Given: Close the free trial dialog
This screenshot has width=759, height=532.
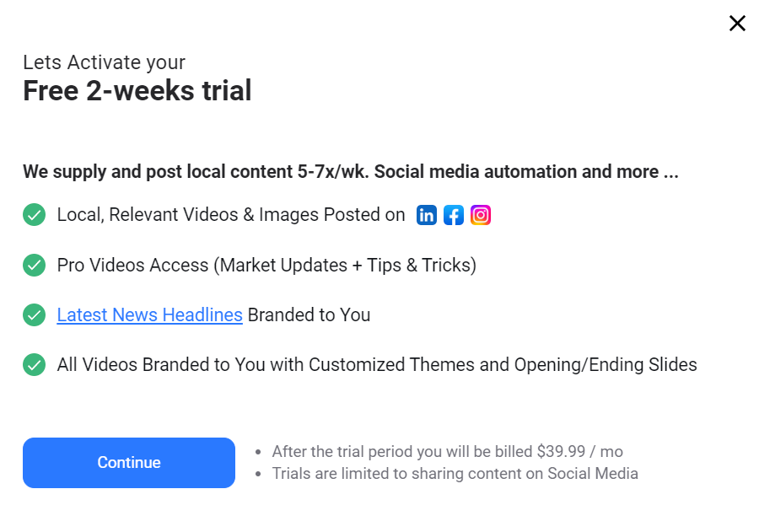Looking at the screenshot, I should coord(737,24).
